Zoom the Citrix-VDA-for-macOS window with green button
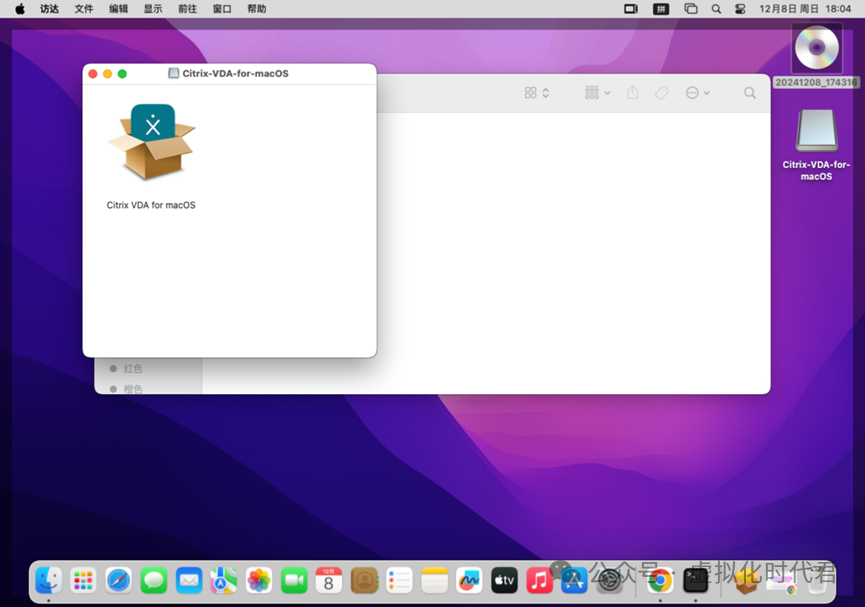This screenshot has height=607, width=865. pos(122,74)
